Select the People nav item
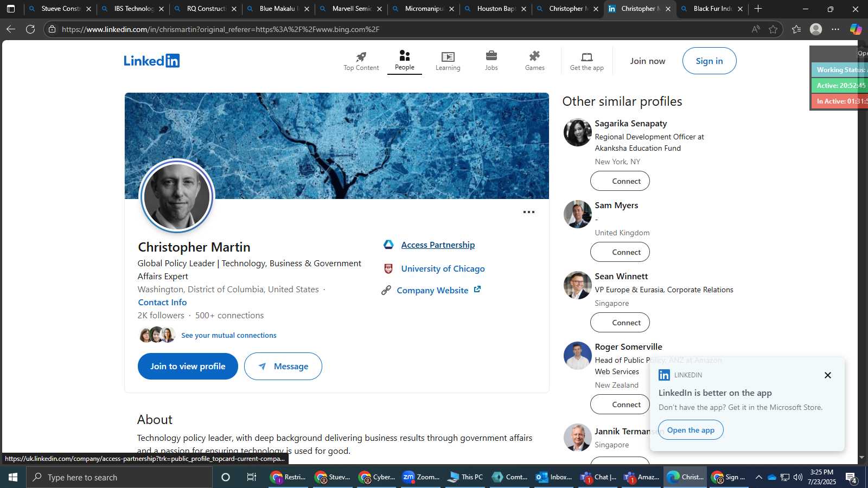The image size is (868, 488). (x=405, y=61)
